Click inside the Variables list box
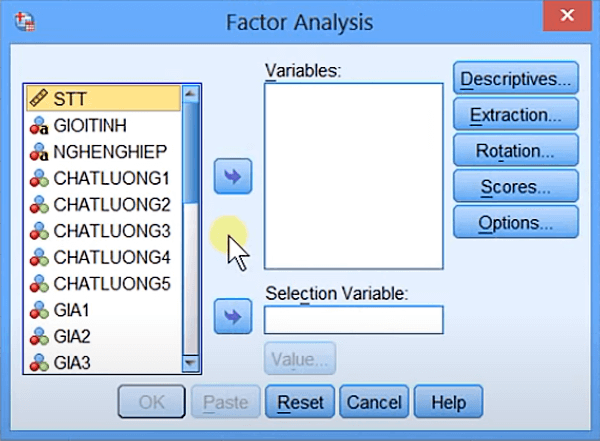The image size is (600, 441). (354, 176)
